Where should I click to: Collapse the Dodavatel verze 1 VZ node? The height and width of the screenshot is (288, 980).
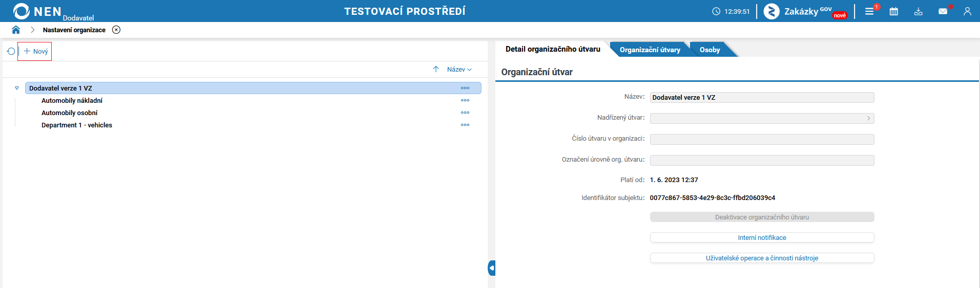pos(17,88)
